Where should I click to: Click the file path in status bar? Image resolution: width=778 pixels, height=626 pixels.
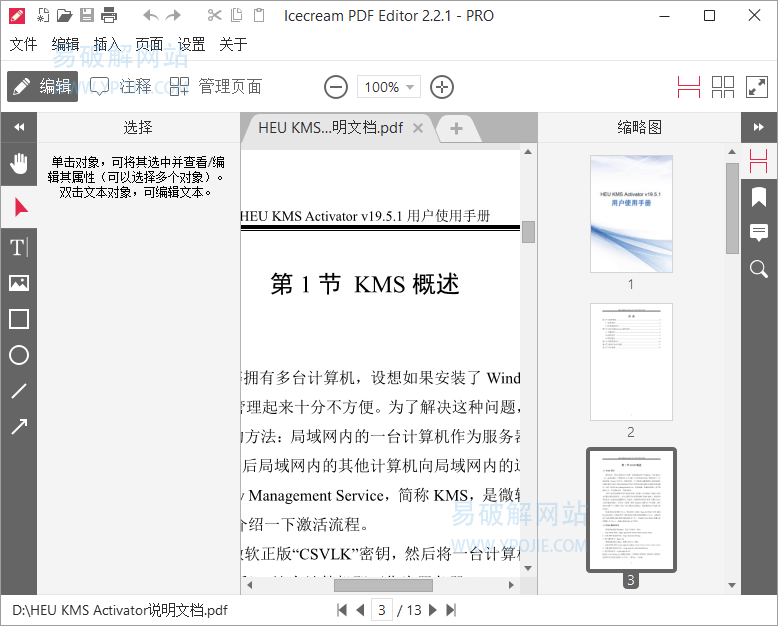(120, 610)
